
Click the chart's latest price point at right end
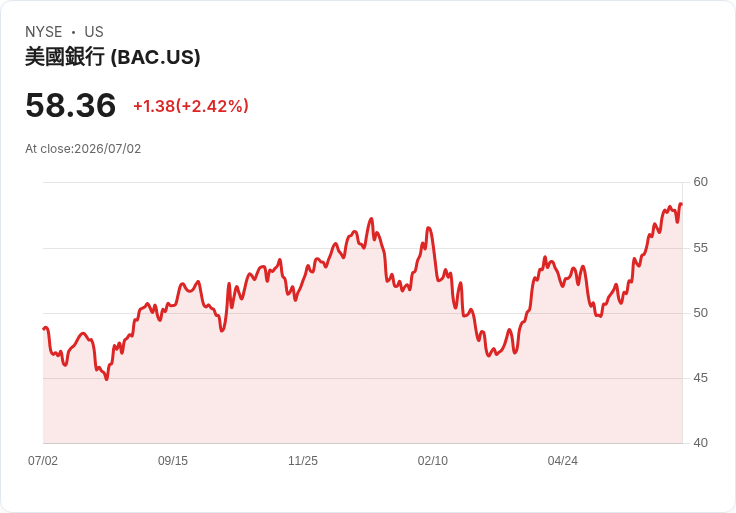tap(681, 204)
